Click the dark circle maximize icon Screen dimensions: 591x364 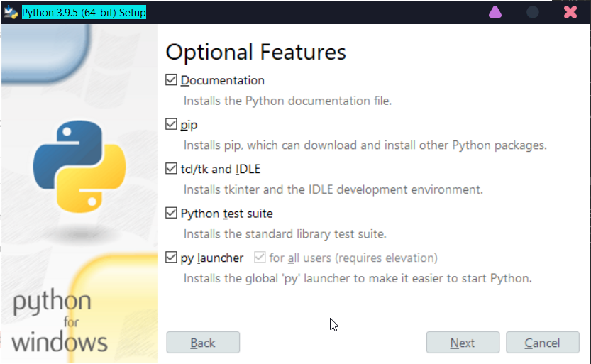532,12
